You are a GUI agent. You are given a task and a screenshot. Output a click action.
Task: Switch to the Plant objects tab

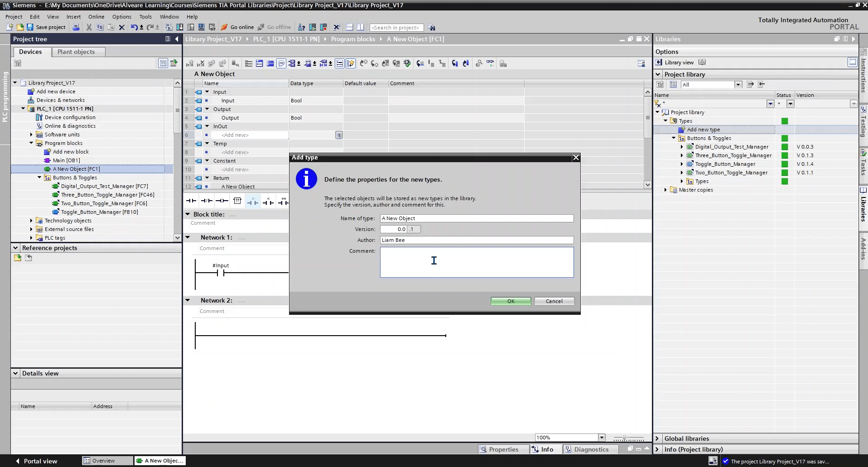click(76, 52)
